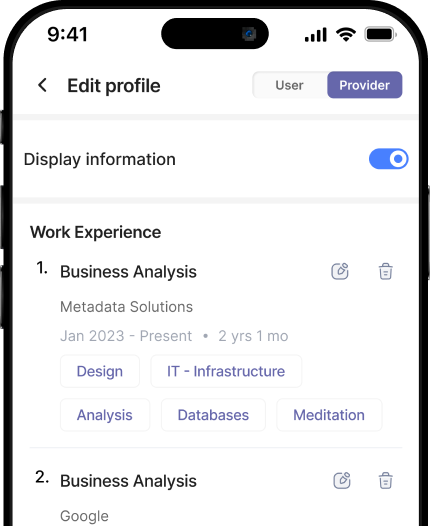Viewport: 430px width, 526px height.
Task: Tap the cellular signal bars icon
Action: (315, 35)
